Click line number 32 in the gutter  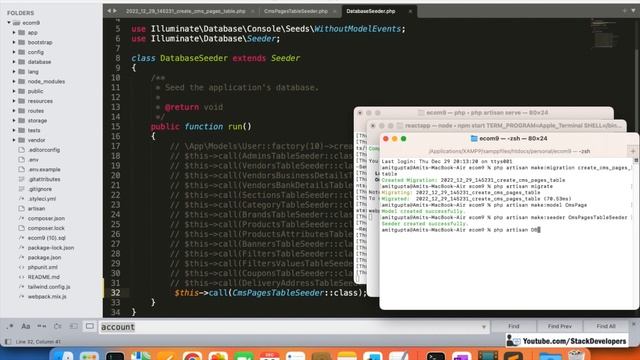click(x=116, y=293)
